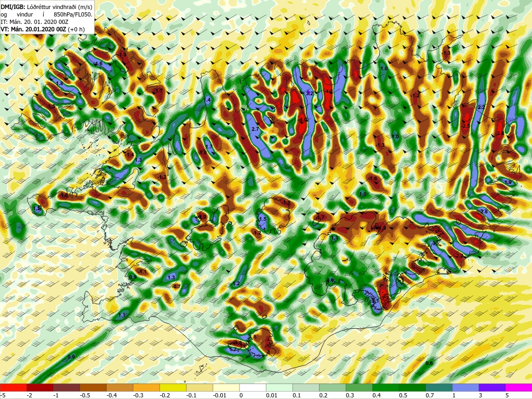The image size is (532, 399).
Task: Click the 'VT: Mán. 20.01.2020 00Z' bold line
Action: (33, 29)
